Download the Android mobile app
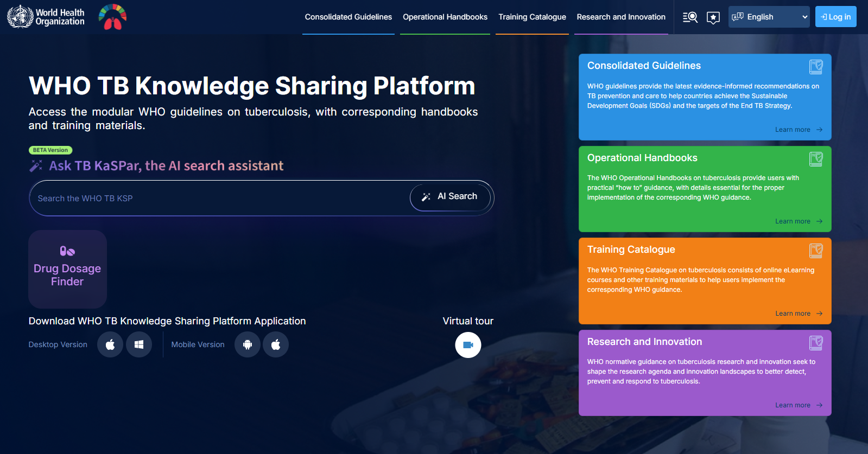The width and height of the screenshot is (868, 454). [x=248, y=344]
